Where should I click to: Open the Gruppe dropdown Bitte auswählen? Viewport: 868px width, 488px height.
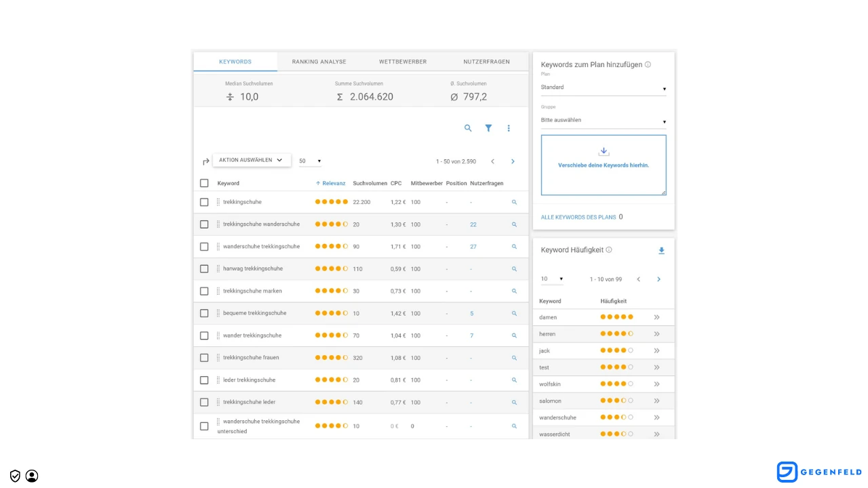pos(604,121)
